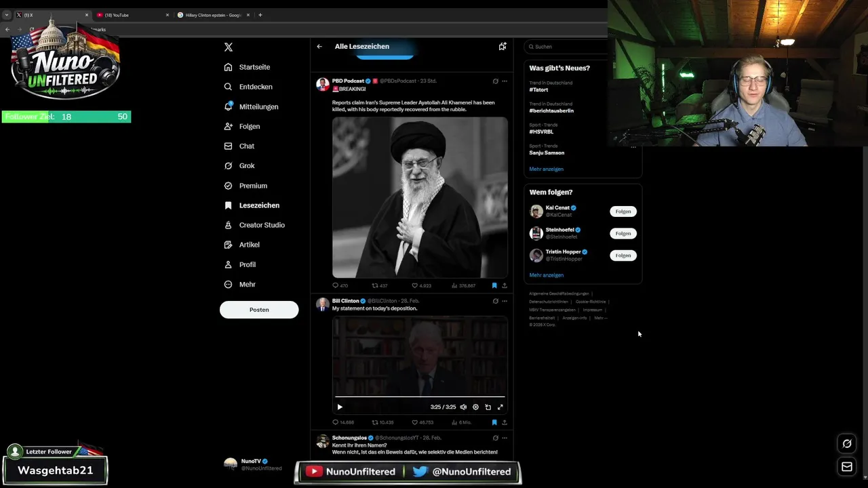The image size is (868, 488).
Task: Click Grok icon on Bill Clinton post
Action: pyautogui.click(x=495, y=301)
